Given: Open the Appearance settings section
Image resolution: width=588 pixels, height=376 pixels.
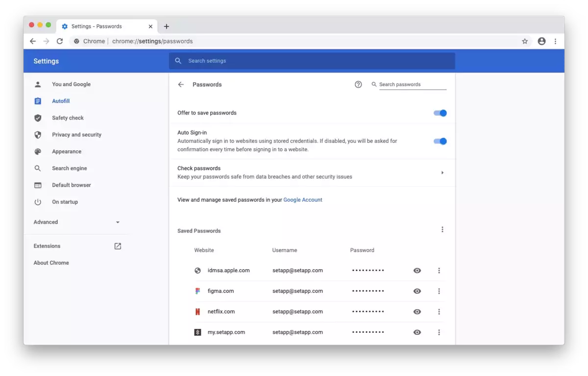Looking at the screenshot, I should pos(67,152).
